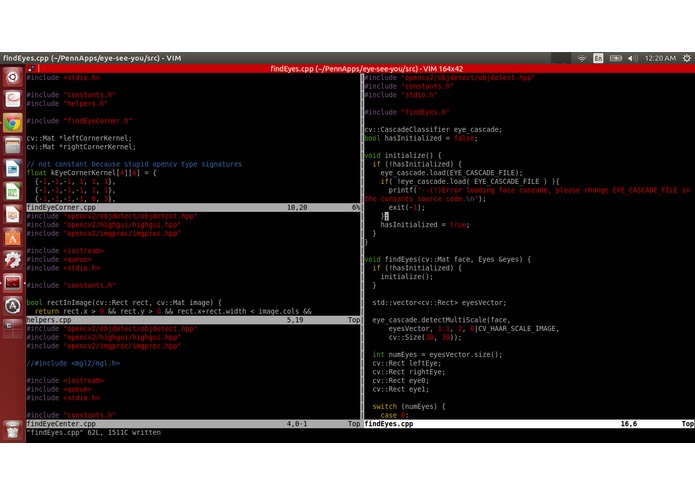The height and width of the screenshot is (494, 695).
Task: Open the Wi-Fi network indicator menu
Action: (582, 58)
